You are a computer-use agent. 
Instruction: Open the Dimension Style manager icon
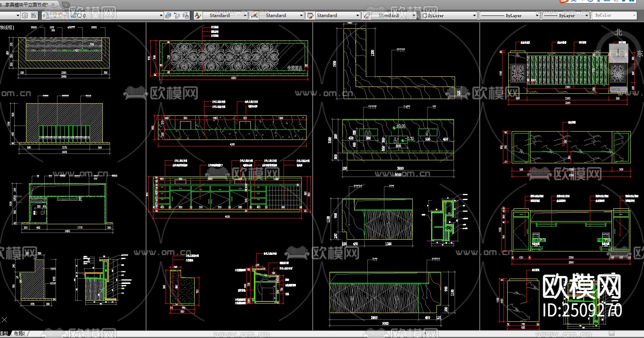254,16
